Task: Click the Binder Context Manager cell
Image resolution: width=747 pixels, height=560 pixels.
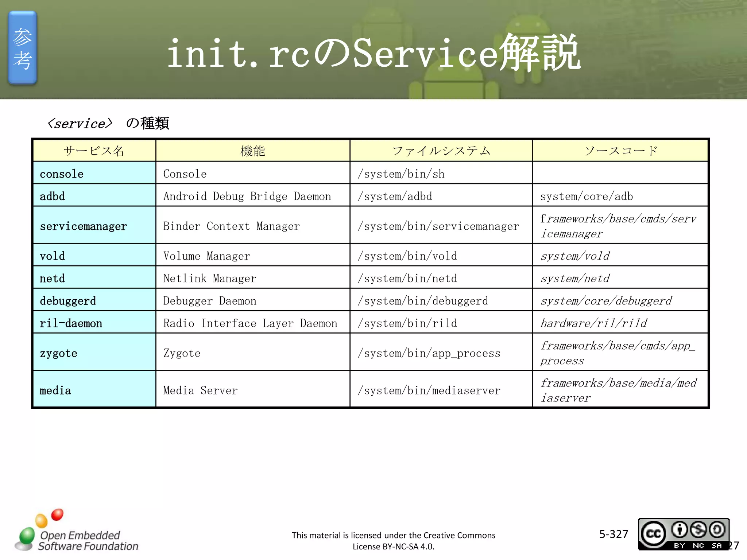Action: click(253, 225)
